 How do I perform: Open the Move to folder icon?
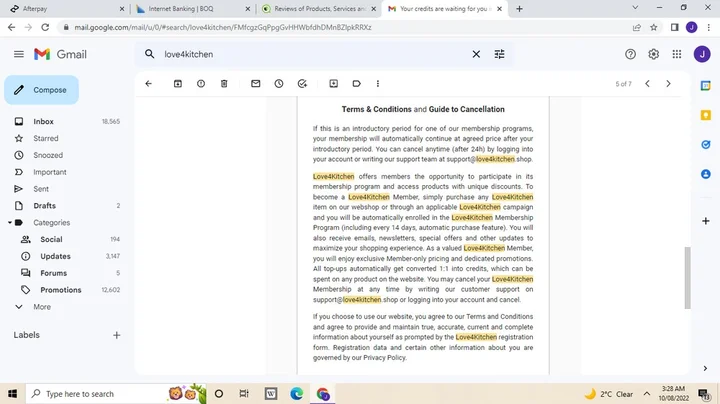[333, 84]
